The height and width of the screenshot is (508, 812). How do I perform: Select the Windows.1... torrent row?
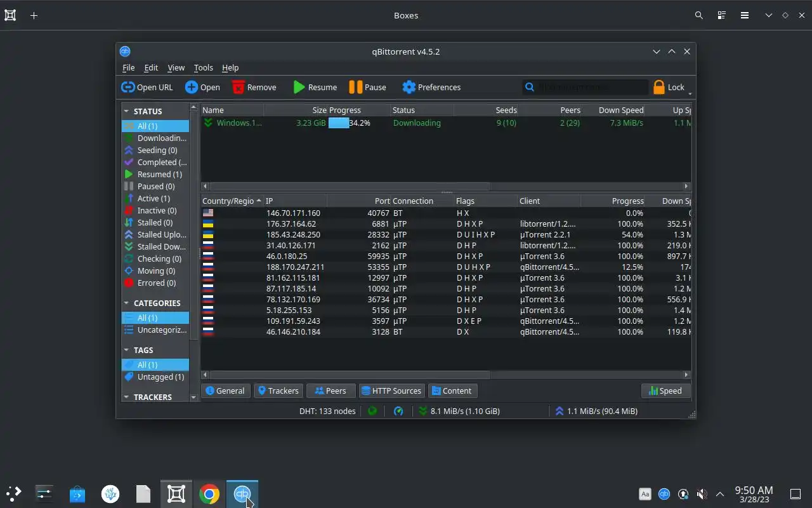tap(446, 123)
